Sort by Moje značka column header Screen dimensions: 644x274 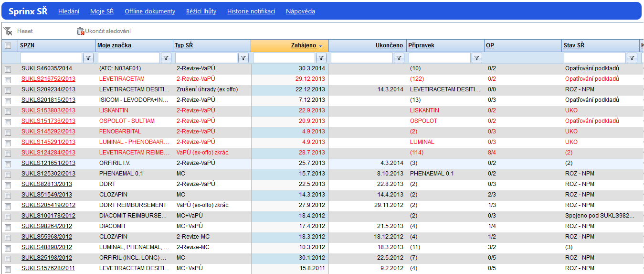(114, 45)
